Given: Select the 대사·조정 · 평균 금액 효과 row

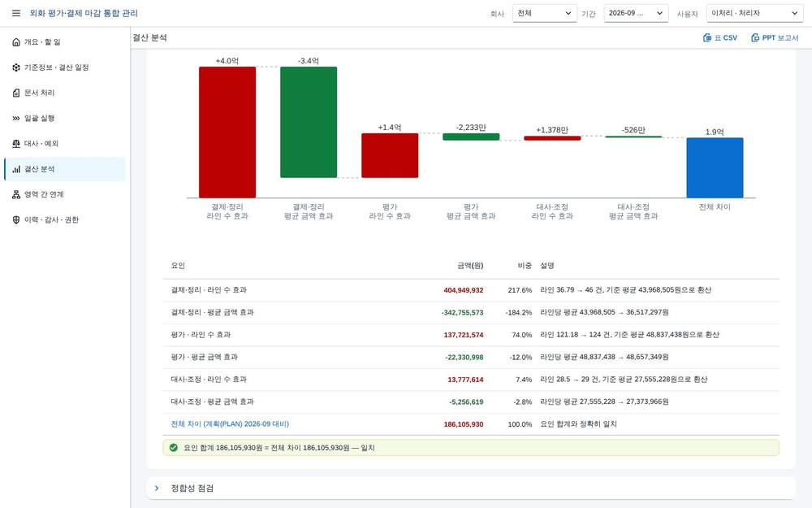Looking at the screenshot, I should (471, 402).
